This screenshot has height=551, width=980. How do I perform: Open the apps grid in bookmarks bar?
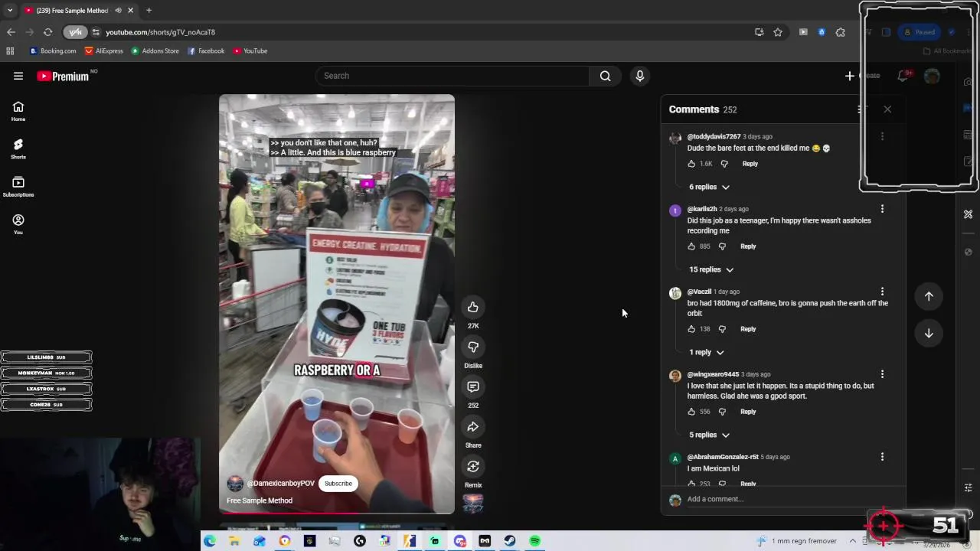[10, 51]
